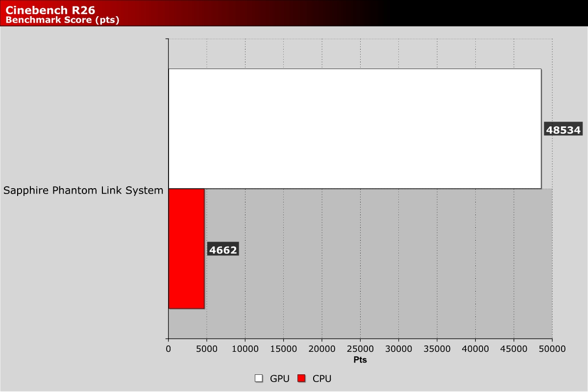588x392 pixels.
Task: Click the 45000 axis tick label
Action: (x=514, y=348)
